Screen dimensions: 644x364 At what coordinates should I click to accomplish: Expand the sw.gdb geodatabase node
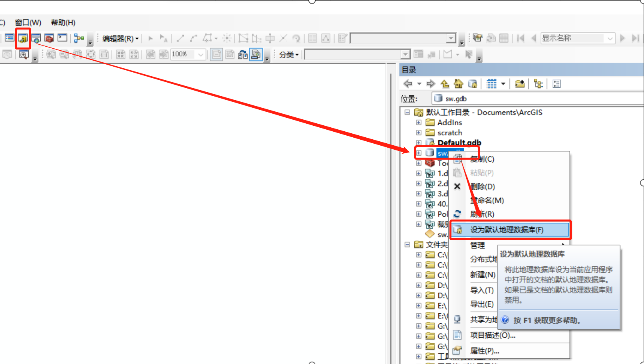(419, 153)
